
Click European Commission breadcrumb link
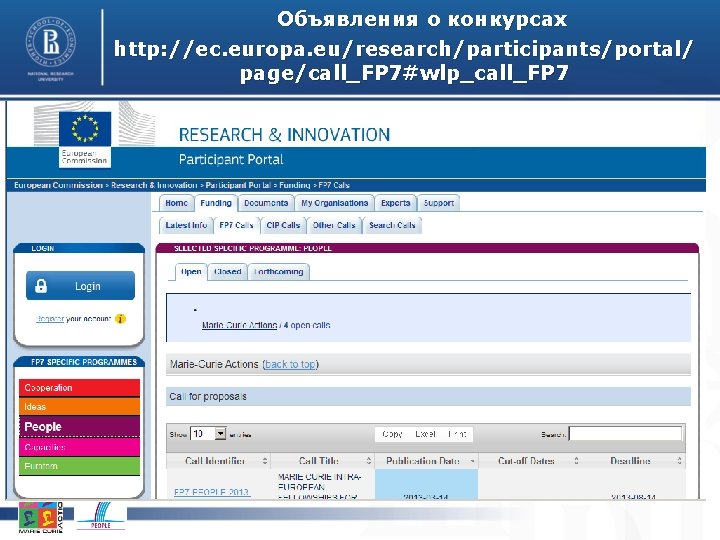click(x=58, y=185)
